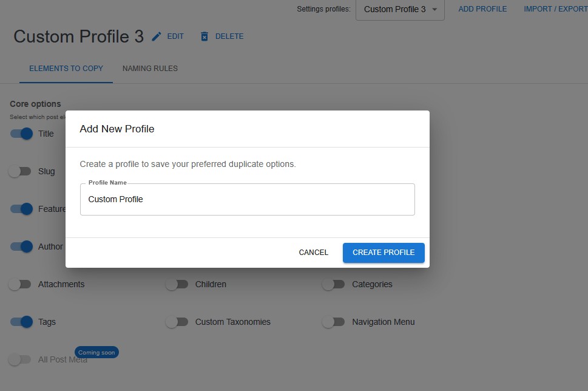Image resolution: width=588 pixels, height=391 pixels.
Task: Turn on the Navigation Menu toggle
Action: pos(333,322)
